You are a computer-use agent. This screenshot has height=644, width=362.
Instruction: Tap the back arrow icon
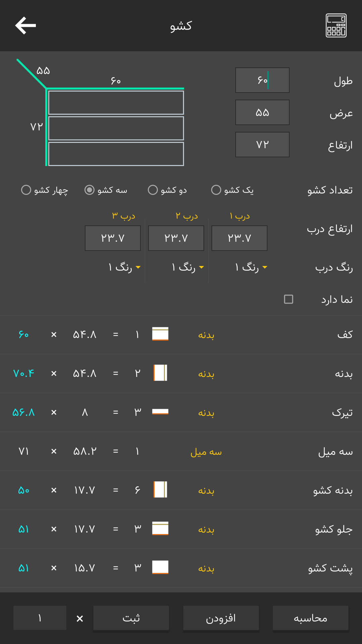(25, 25)
